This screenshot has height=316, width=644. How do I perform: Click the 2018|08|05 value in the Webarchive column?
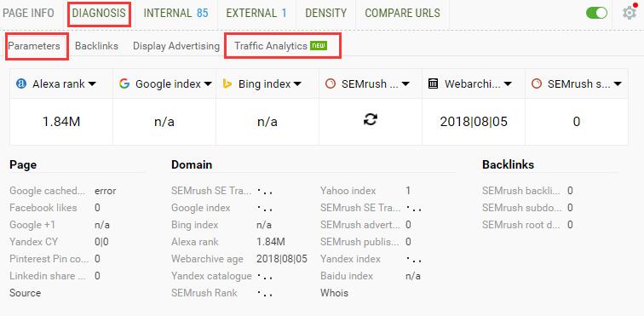coord(474,122)
